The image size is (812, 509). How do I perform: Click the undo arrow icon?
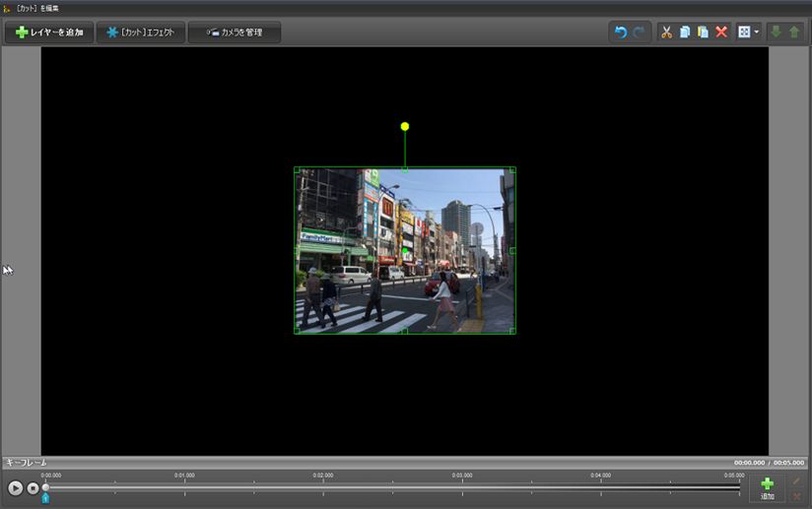(x=621, y=32)
